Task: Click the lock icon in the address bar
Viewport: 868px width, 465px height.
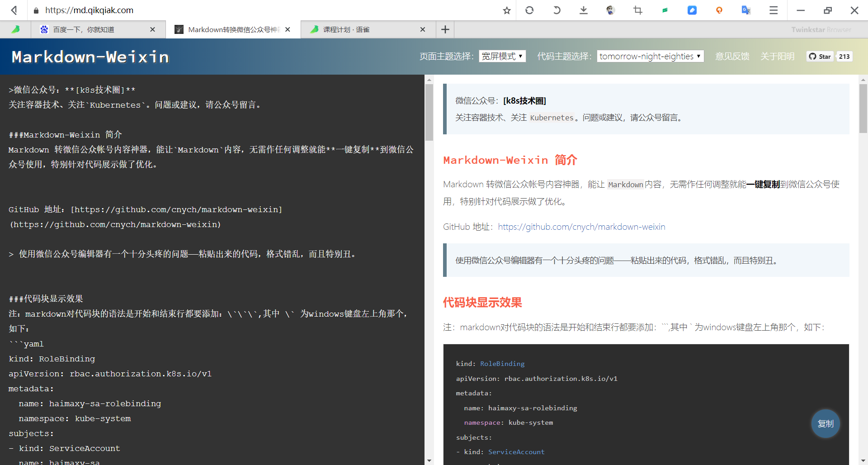Action: (x=36, y=10)
